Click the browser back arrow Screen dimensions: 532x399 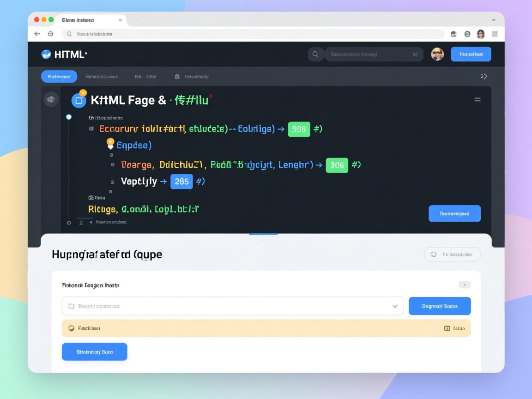[x=37, y=34]
